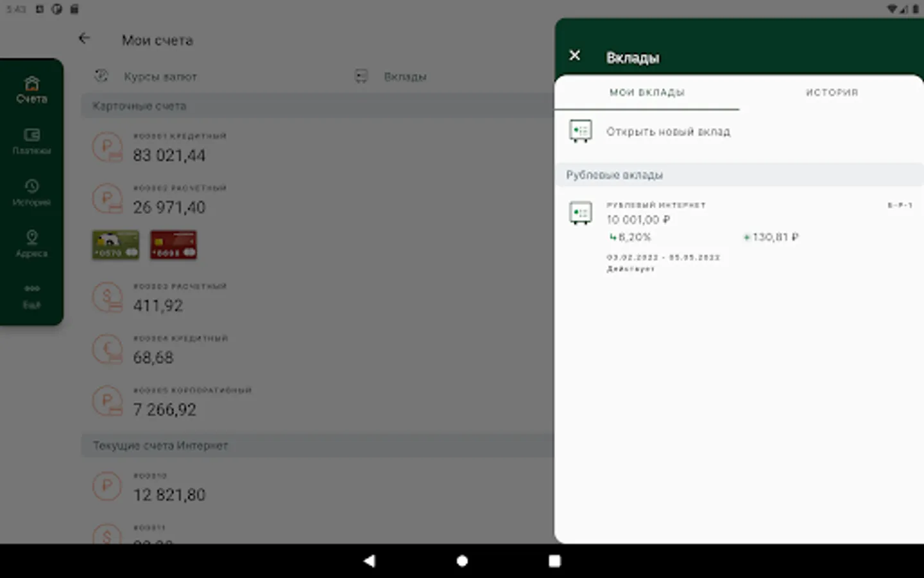Open Ещё more menu in sidebar
924x578 pixels.
[31, 296]
